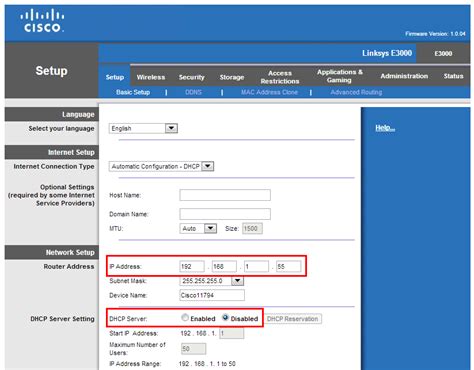Click the DHCP Reservation button
The width and height of the screenshot is (474, 370).
pyautogui.click(x=293, y=319)
